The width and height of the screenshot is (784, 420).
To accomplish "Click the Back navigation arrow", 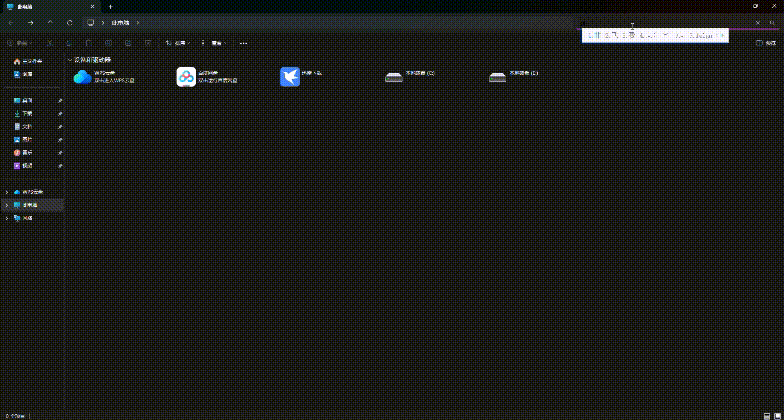I will [x=11, y=22].
